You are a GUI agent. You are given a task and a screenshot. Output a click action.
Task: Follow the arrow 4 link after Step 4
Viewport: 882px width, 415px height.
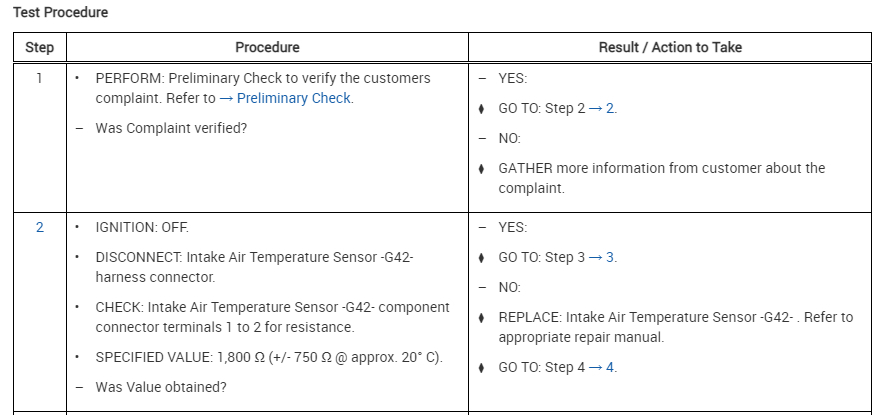pyautogui.click(x=601, y=367)
